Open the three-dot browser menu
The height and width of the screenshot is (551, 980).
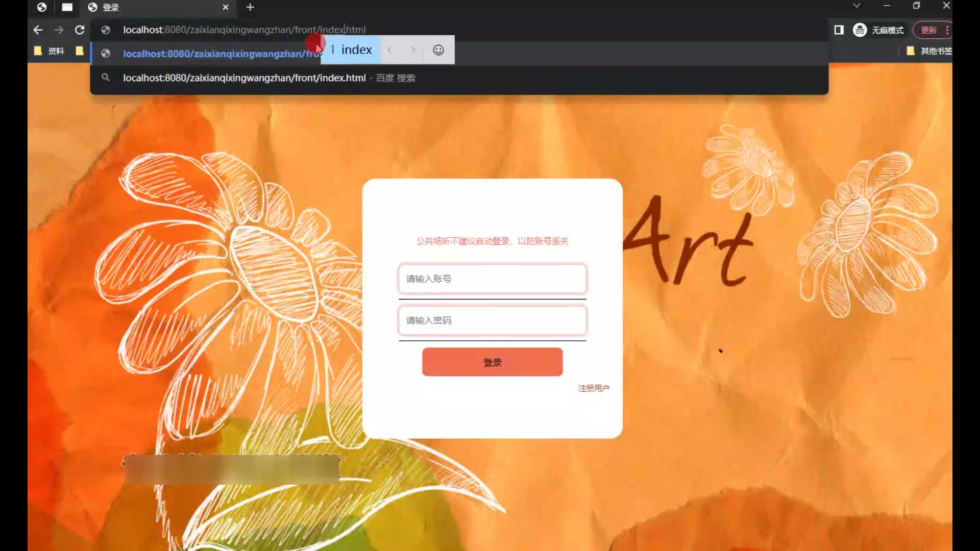[947, 30]
